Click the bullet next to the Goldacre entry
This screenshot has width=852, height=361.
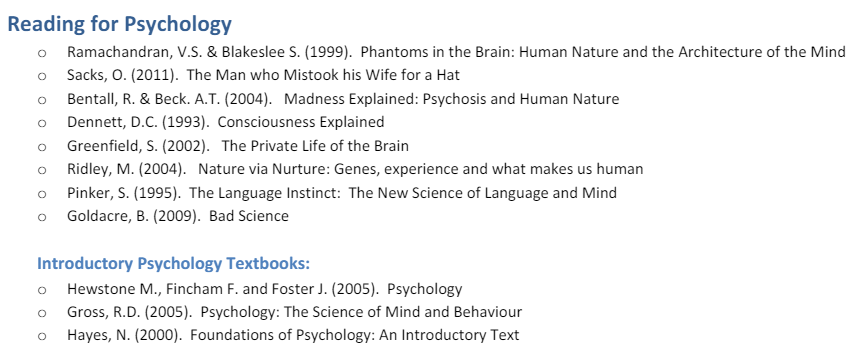click(x=42, y=217)
